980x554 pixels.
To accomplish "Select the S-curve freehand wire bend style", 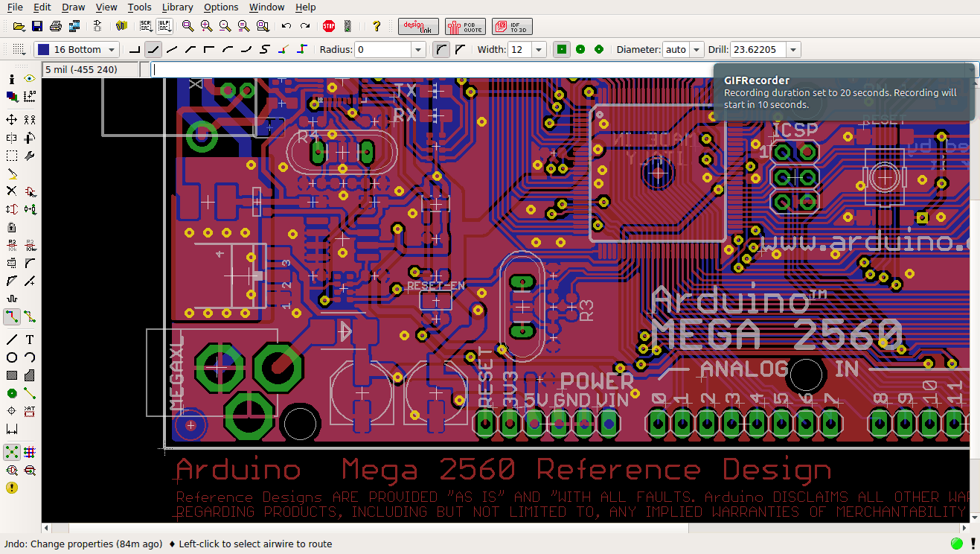I will (265, 50).
